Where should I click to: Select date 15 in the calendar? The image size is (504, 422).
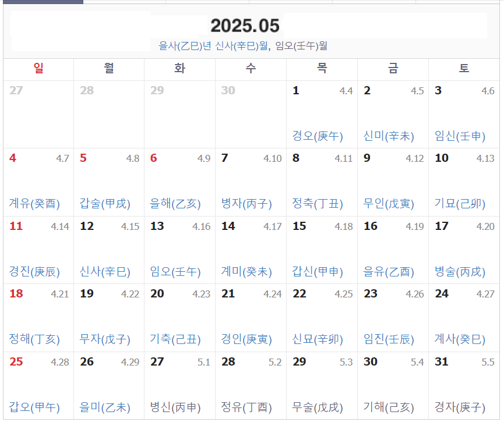(x=299, y=226)
